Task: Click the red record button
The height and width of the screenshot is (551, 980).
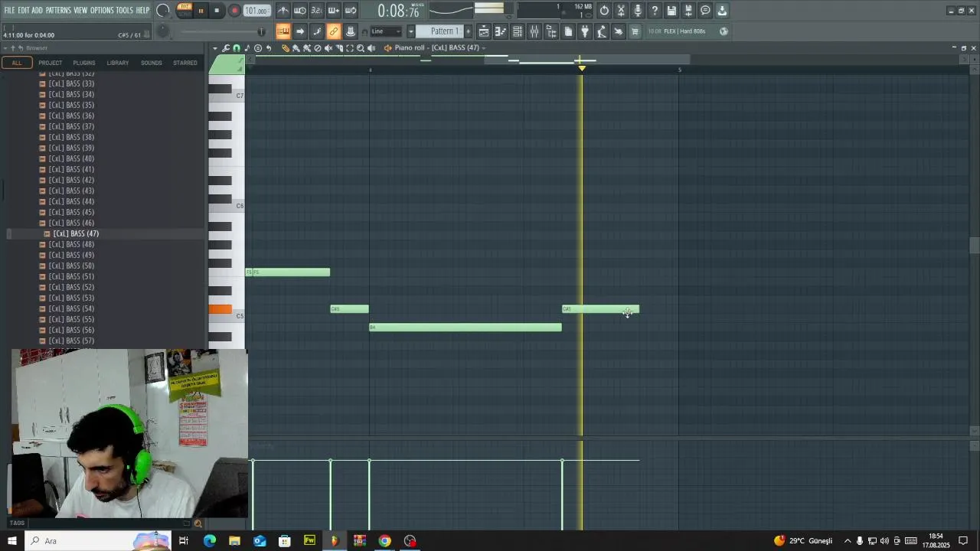Action: pos(234,11)
